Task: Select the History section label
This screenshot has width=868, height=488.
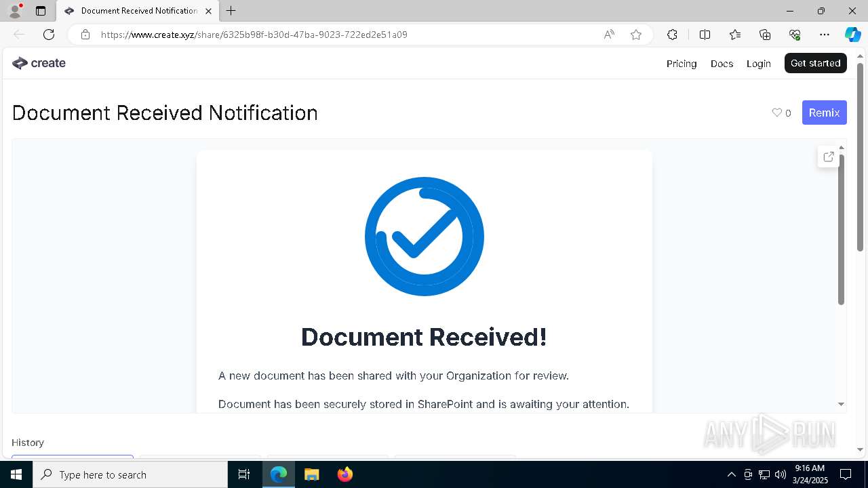Action: [28, 443]
